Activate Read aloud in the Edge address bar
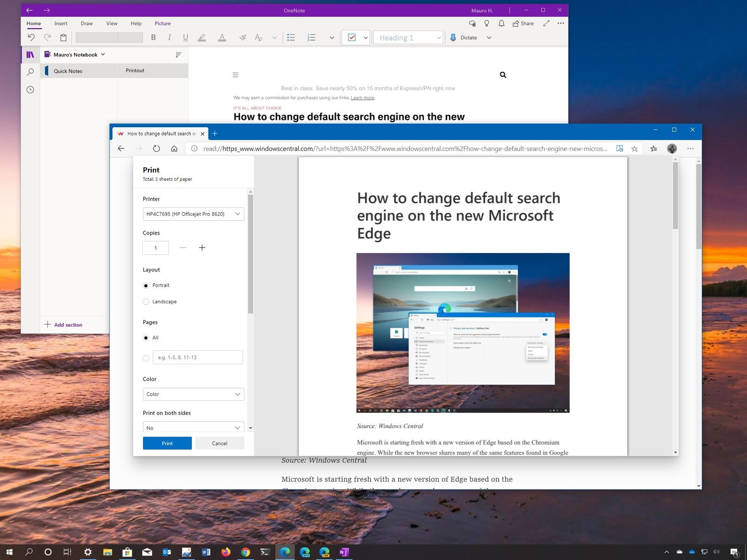 (x=620, y=149)
